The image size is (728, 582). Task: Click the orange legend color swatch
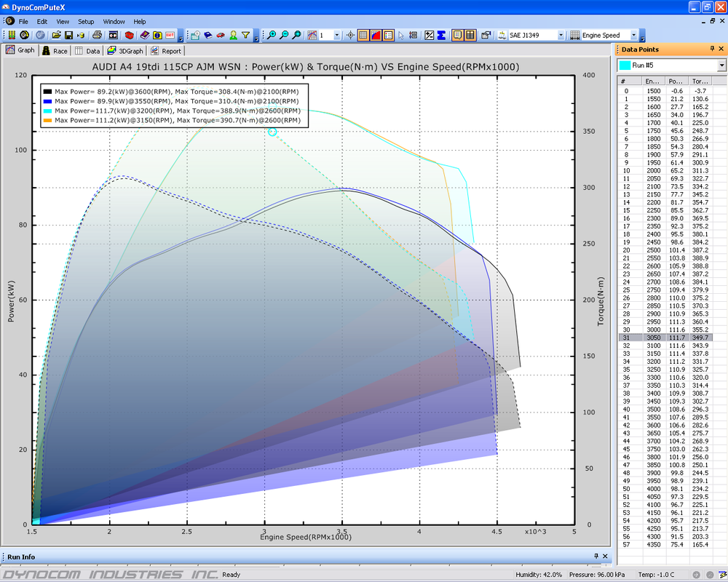point(47,120)
